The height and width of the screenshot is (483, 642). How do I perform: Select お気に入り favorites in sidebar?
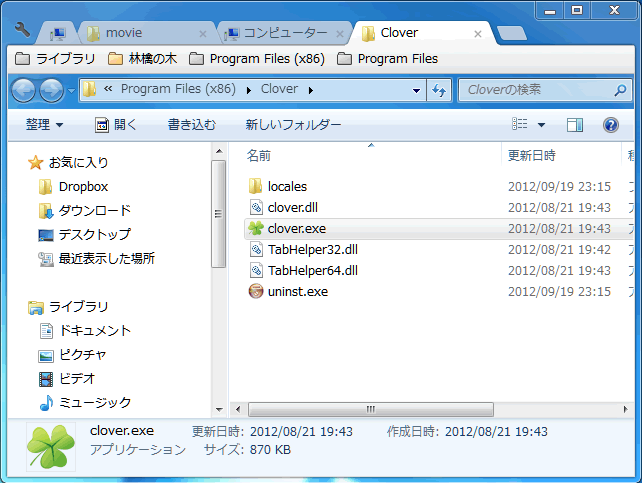[x=68, y=163]
